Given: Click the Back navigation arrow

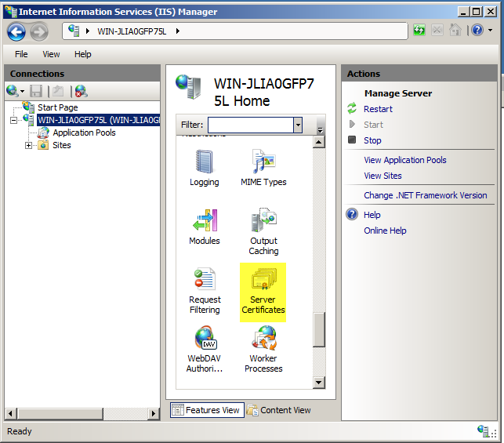Looking at the screenshot, I should click(16, 32).
